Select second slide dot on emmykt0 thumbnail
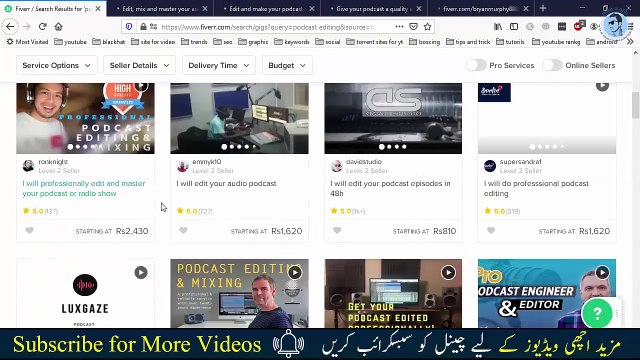This screenshot has width=640, height=360. pos(232,147)
